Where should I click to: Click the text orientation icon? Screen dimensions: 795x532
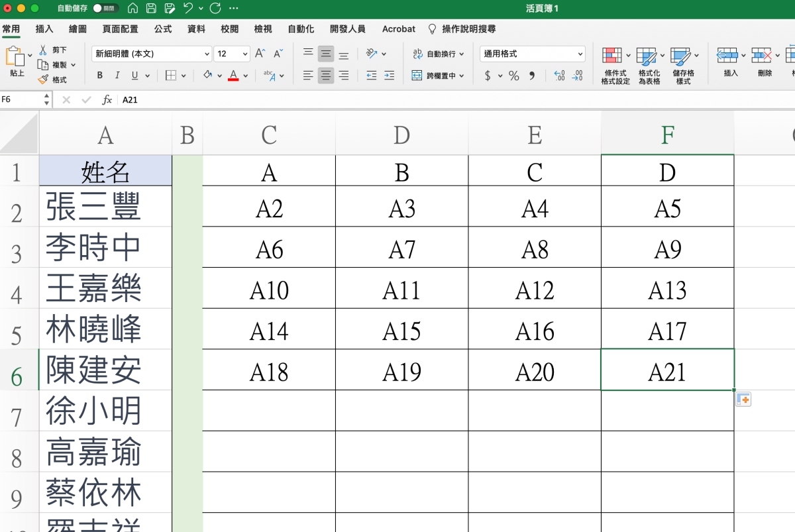click(371, 54)
